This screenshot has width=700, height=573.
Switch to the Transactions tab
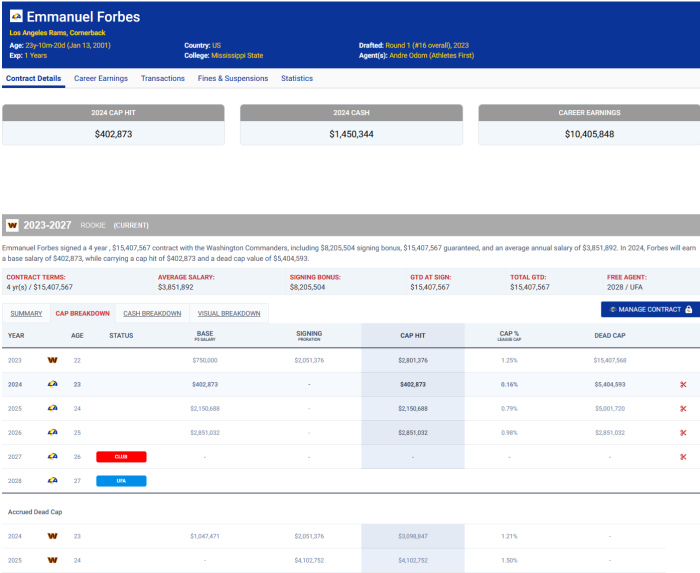click(163, 79)
